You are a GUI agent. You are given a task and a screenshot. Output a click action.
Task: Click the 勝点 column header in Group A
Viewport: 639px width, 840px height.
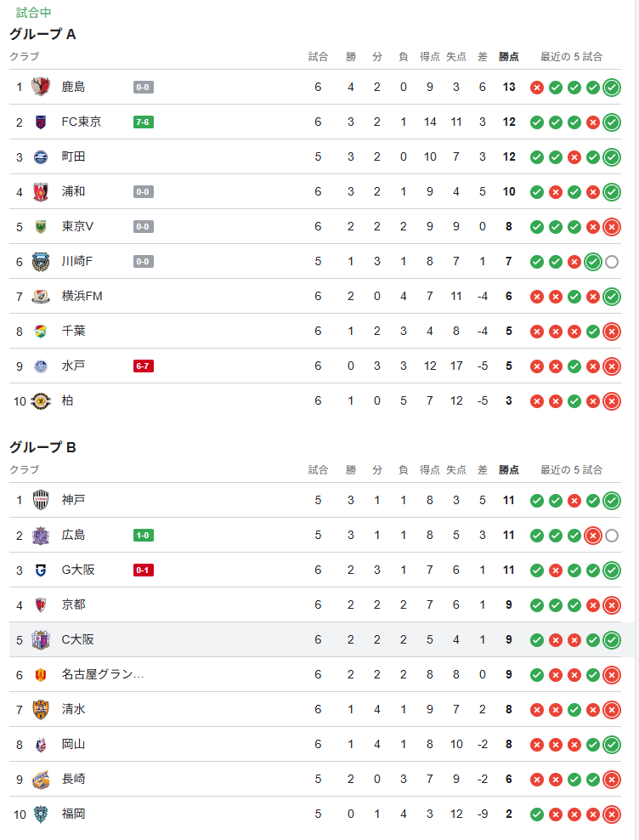509,57
